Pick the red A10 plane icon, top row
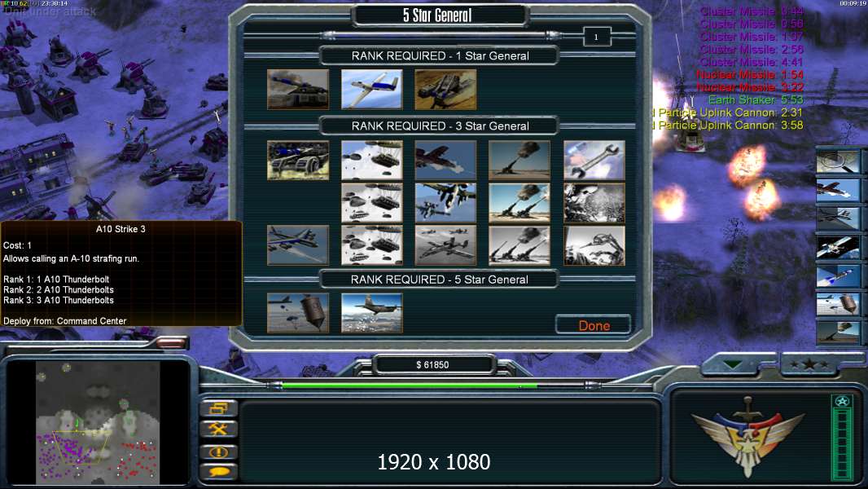Image resolution: width=868 pixels, height=489 pixels. tap(445, 160)
